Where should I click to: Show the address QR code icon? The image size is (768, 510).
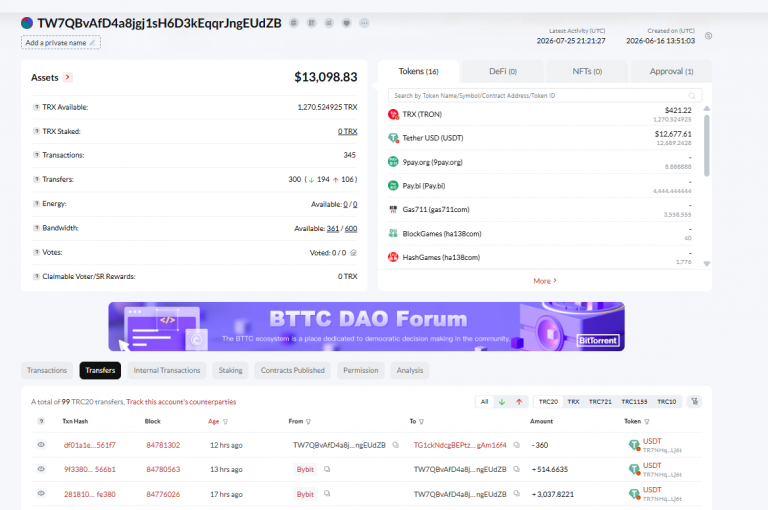coord(312,23)
